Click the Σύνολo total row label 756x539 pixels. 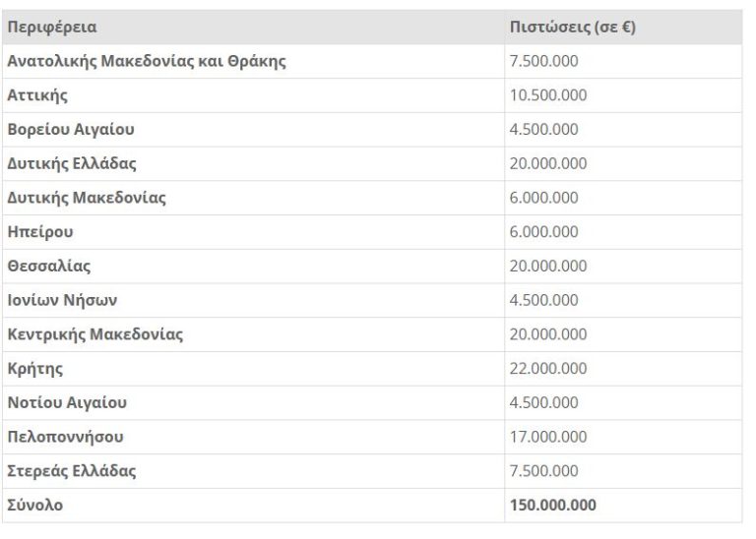click(35, 506)
